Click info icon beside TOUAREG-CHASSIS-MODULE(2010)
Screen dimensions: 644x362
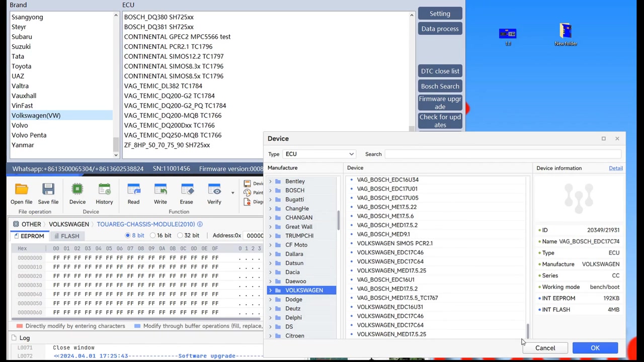tap(200, 224)
